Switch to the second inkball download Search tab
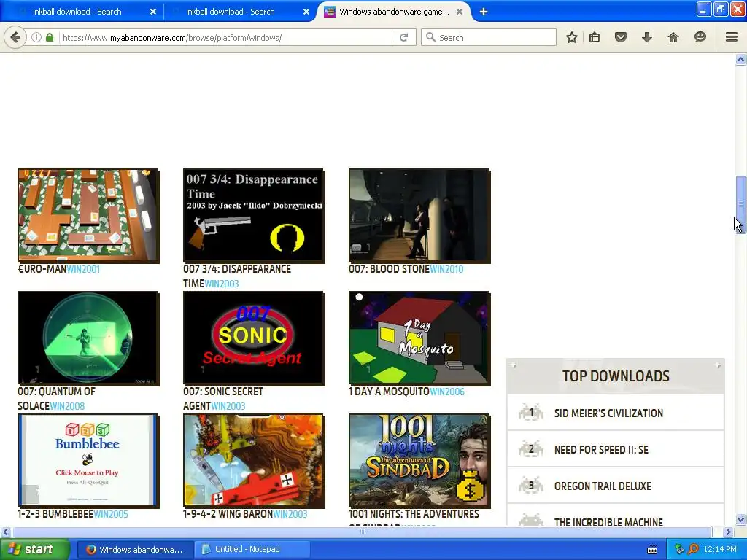The height and width of the screenshot is (560, 747). click(230, 12)
